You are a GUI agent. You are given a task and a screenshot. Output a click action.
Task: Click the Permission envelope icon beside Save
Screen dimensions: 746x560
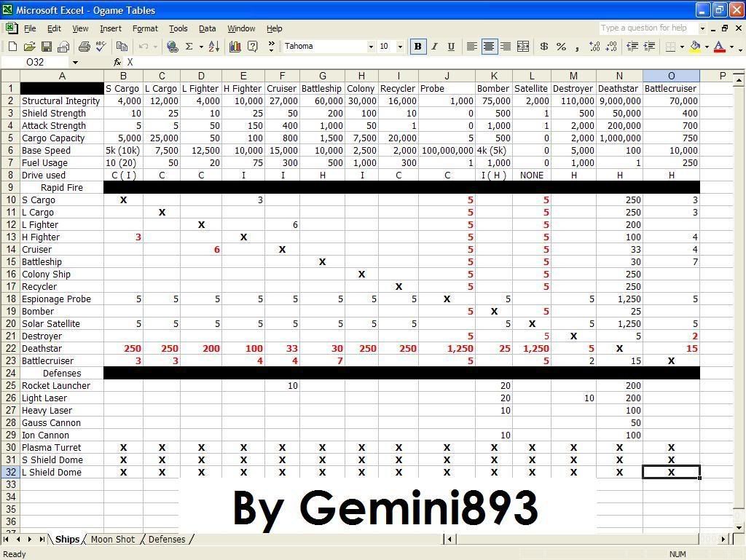(x=64, y=46)
